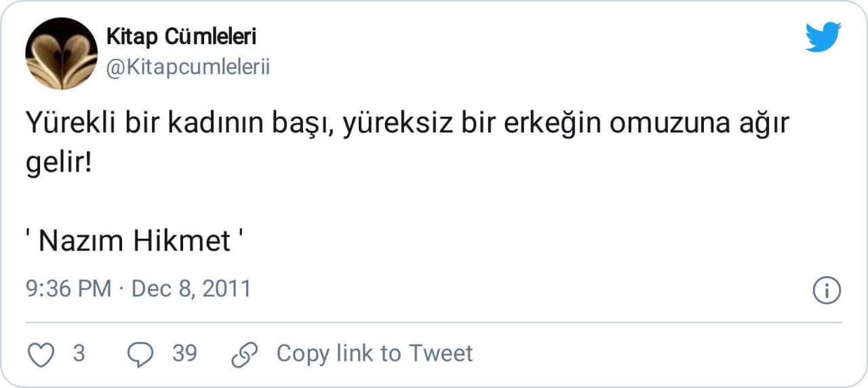Click the reply speech bubble icon
868x388 pixels.
(x=141, y=354)
